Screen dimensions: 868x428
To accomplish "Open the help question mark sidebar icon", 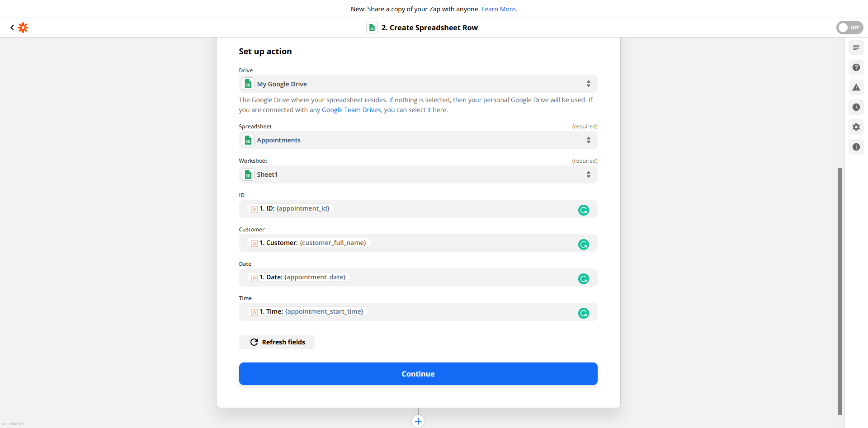I will 856,67.
